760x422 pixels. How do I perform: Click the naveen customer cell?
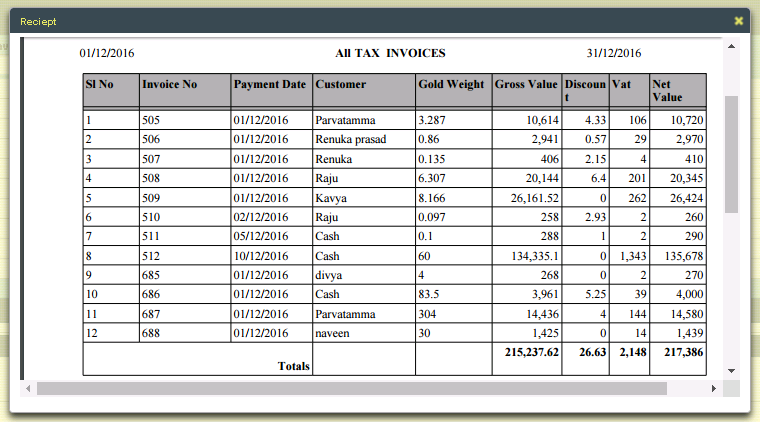pyautogui.click(x=335, y=332)
